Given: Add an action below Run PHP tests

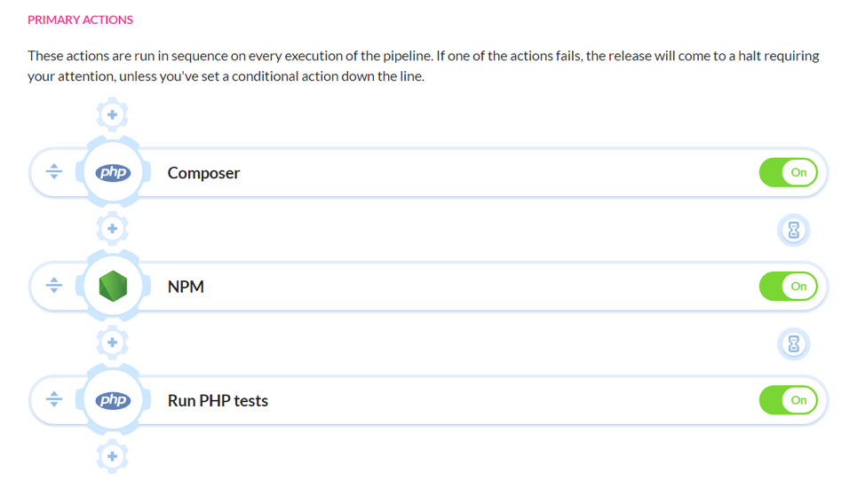Looking at the screenshot, I should tap(113, 456).
